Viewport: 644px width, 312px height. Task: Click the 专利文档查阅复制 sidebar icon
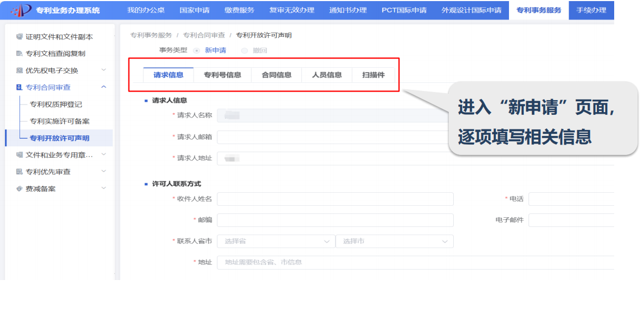(x=20, y=54)
